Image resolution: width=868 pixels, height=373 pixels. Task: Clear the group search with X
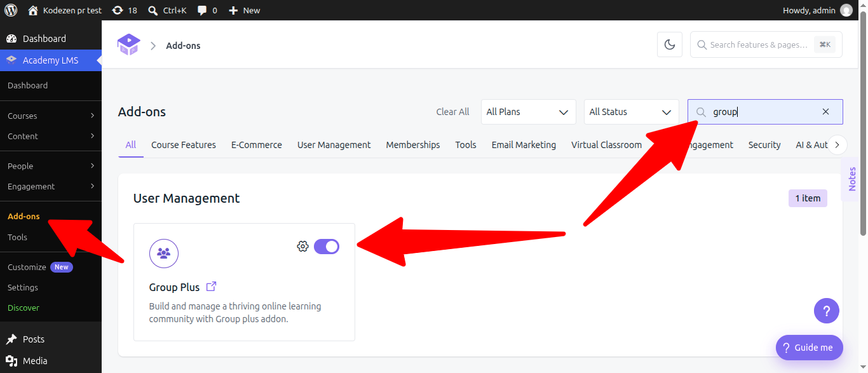[825, 112]
